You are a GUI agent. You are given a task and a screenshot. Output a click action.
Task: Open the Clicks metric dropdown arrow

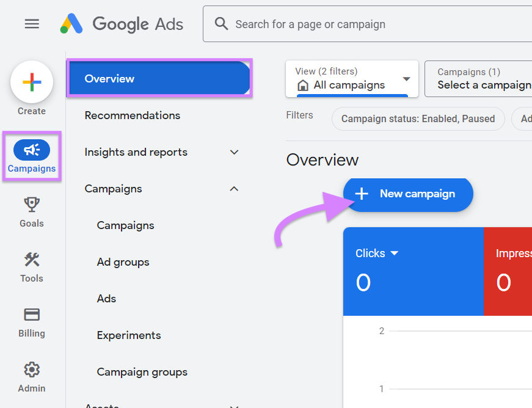tap(394, 253)
